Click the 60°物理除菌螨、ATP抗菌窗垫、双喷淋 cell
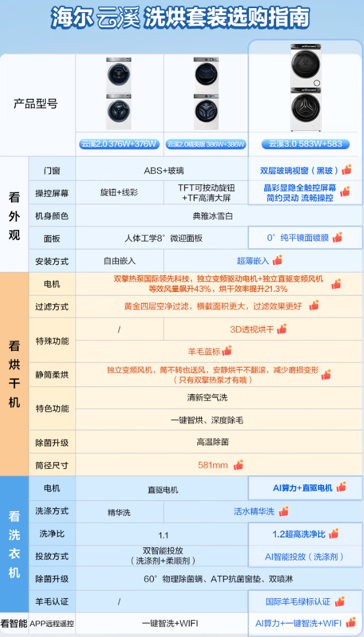The image size is (364, 637). tap(218, 579)
